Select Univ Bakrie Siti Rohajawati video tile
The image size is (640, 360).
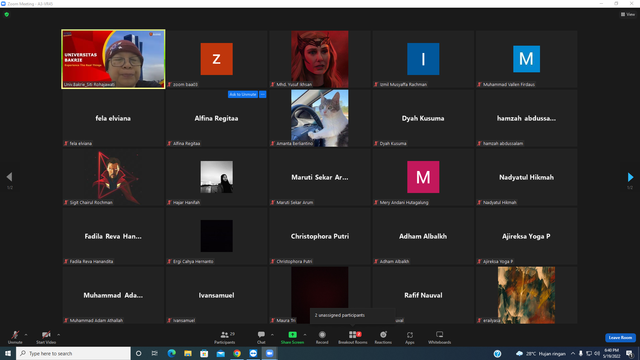(113, 59)
